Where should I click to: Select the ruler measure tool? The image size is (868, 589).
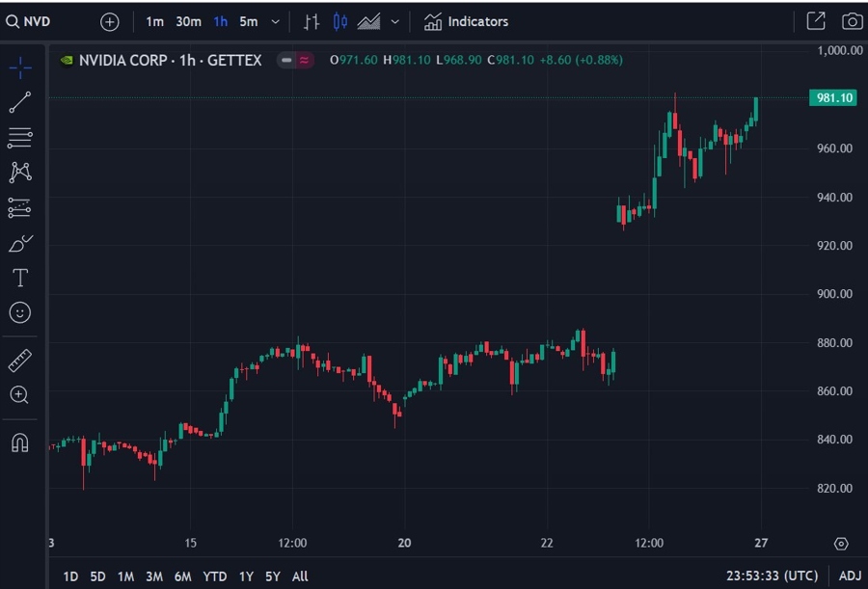click(20, 361)
